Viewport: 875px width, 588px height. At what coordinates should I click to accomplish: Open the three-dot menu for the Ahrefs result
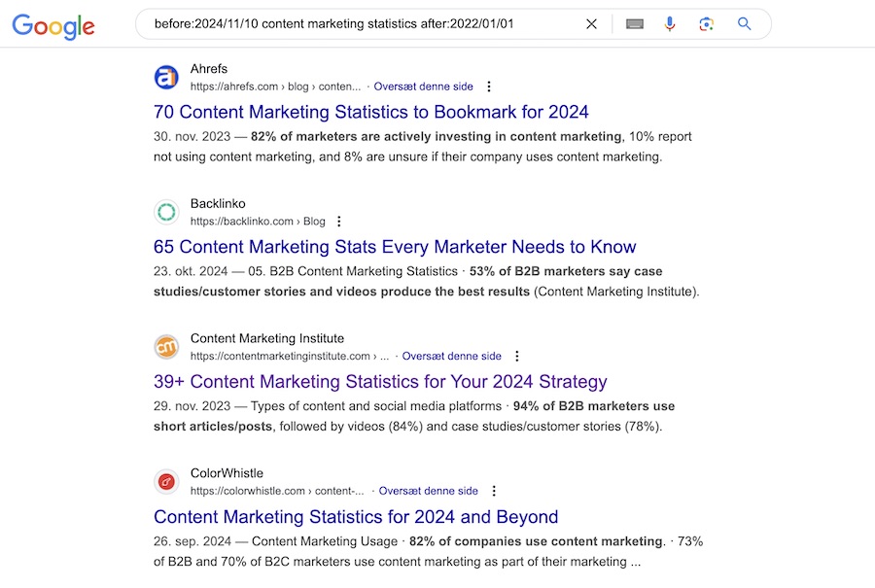(x=489, y=86)
